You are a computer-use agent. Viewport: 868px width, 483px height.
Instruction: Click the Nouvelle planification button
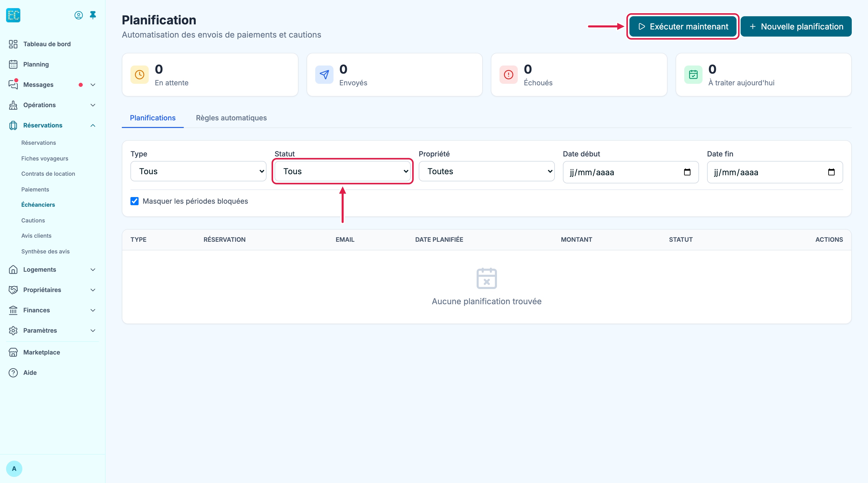pos(796,26)
